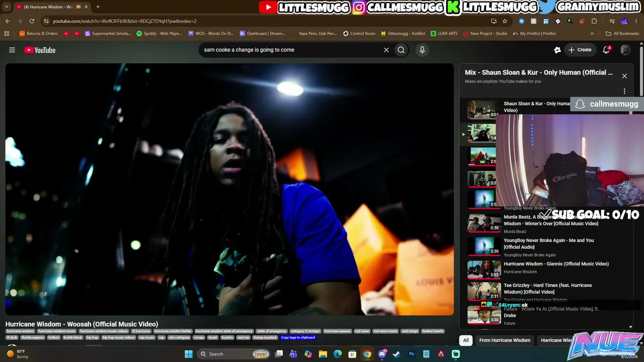Close the Mix playlist panel
The height and width of the screenshot is (362, 644).
click(x=624, y=76)
